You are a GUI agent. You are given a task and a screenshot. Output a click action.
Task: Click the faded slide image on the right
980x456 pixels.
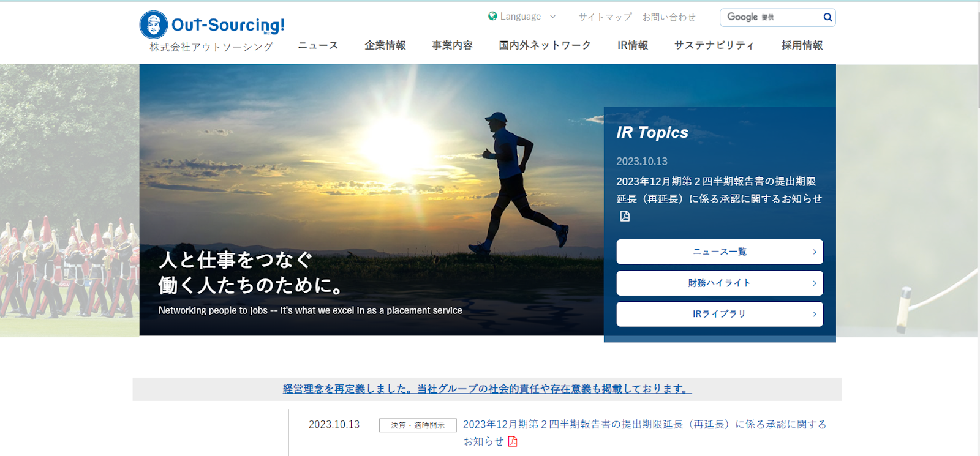point(907,201)
